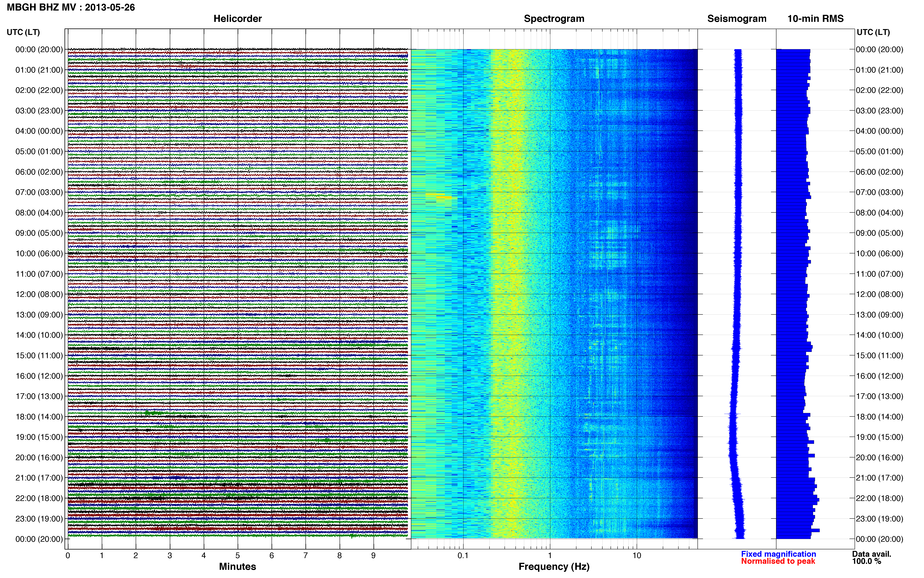Click left time label 14:00 (10:00)
Screen dimensions: 924x578
[x=39, y=335]
